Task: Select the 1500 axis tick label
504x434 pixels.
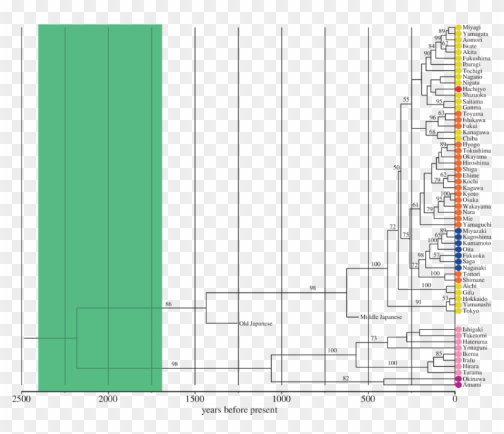Action: [x=195, y=399]
